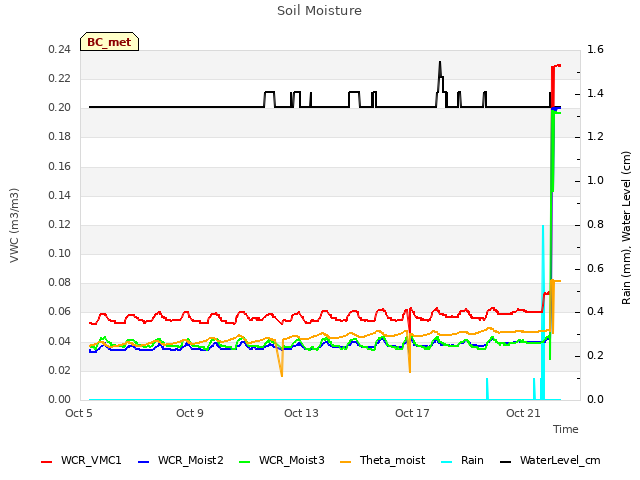This screenshot has width=640, height=480.
Task: Click the 0.4 right axis value
Action: tap(595, 312)
